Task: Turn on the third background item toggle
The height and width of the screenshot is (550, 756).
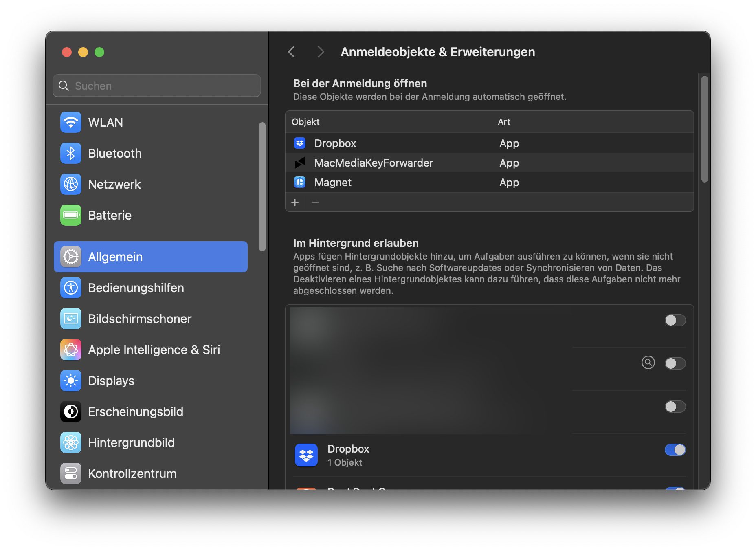Action: (x=675, y=407)
